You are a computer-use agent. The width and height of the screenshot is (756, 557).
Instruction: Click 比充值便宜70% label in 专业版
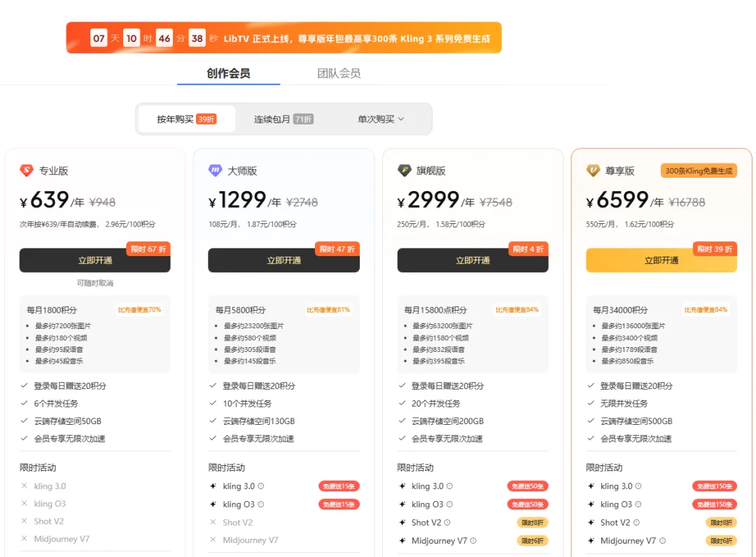tap(140, 310)
